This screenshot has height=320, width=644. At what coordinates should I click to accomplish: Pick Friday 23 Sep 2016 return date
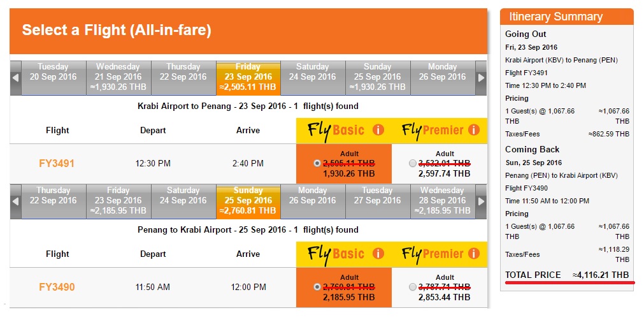click(118, 201)
